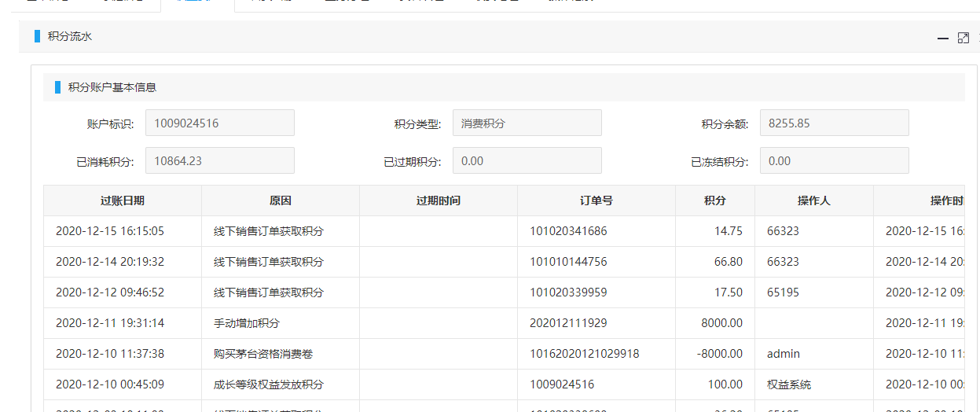Click order number 101010144756 cell
This screenshot has width=980, height=412.
pyautogui.click(x=568, y=262)
